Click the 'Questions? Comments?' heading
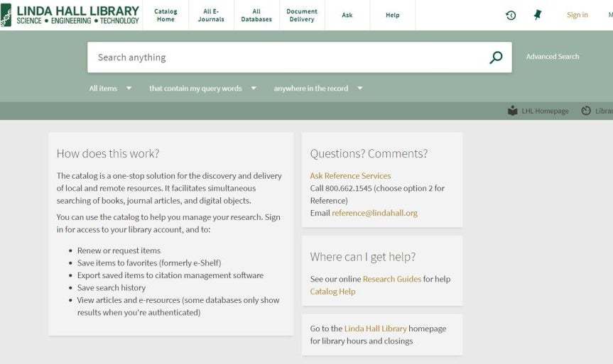 coord(369,153)
